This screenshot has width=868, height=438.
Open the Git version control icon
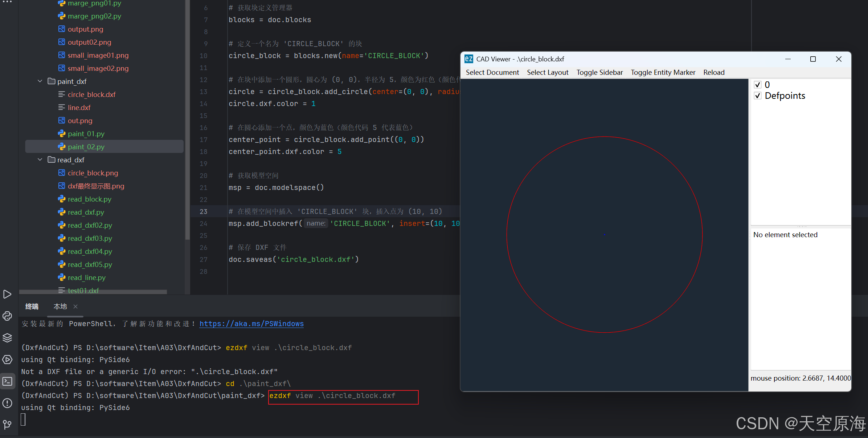click(x=7, y=424)
